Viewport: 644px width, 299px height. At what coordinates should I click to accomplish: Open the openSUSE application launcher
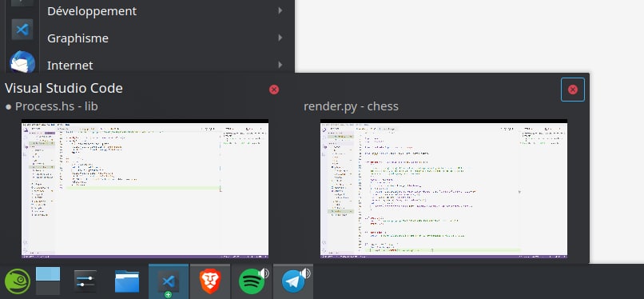click(18, 281)
